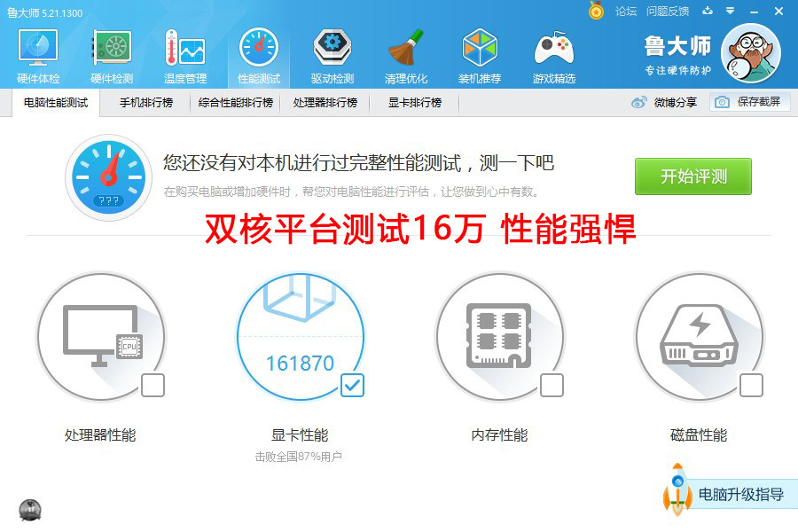
Task: Open the 问题反馈 feedback link
Action: 668,12
